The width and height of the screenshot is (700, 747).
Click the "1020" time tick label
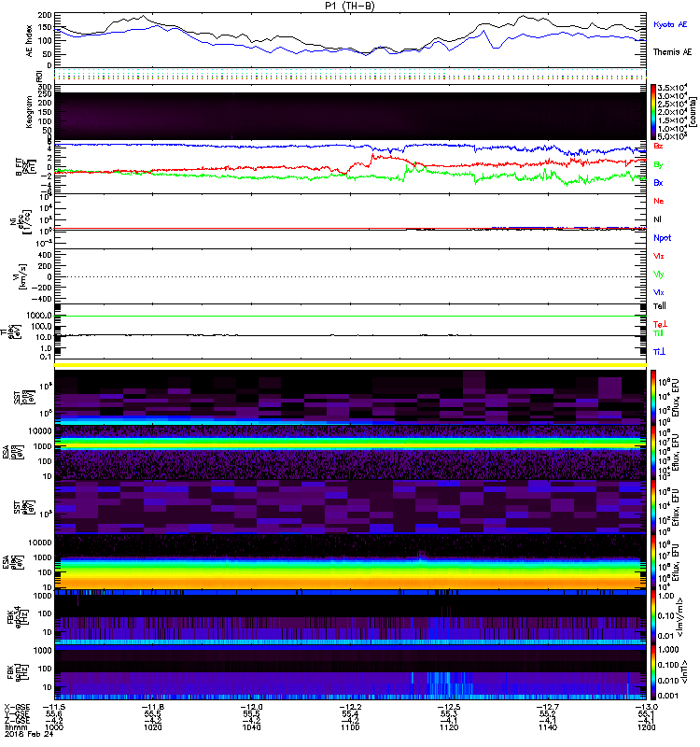coord(152,727)
